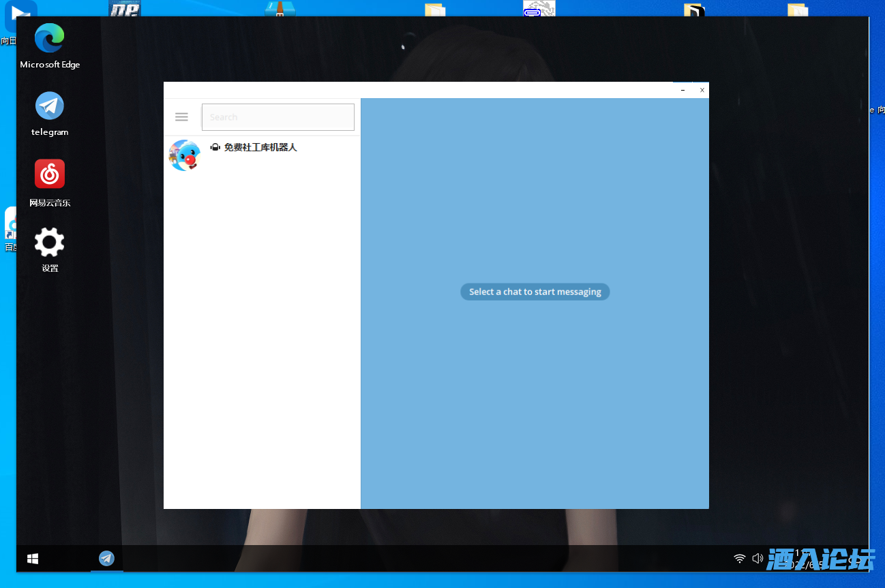Open the Windows Start menu
This screenshot has height=588, width=885.
point(33,559)
